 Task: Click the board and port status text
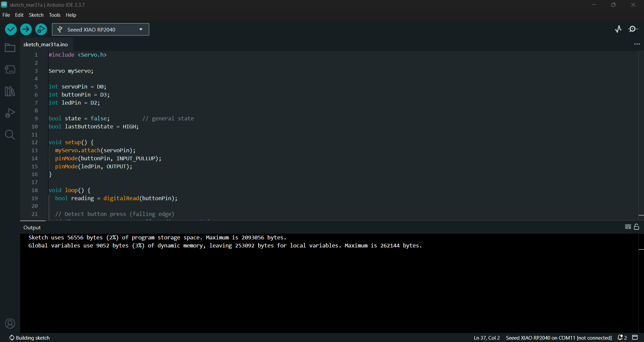(x=559, y=338)
